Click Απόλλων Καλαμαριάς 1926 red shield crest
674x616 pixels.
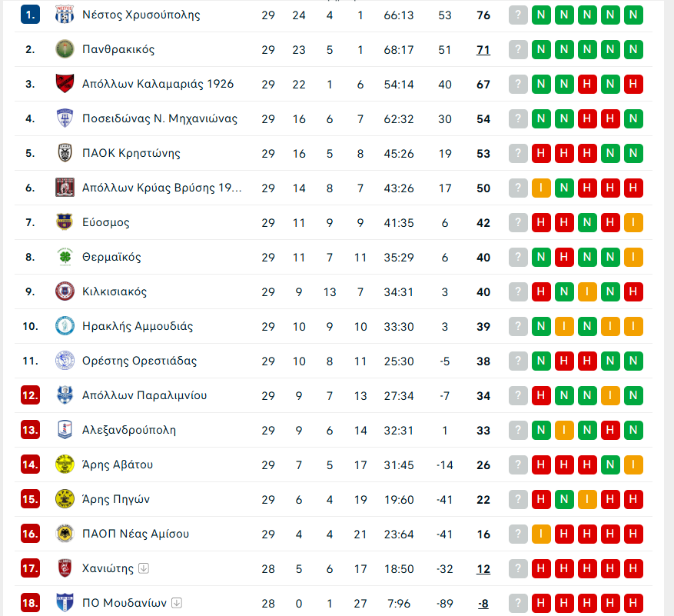click(x=65, y=84)
